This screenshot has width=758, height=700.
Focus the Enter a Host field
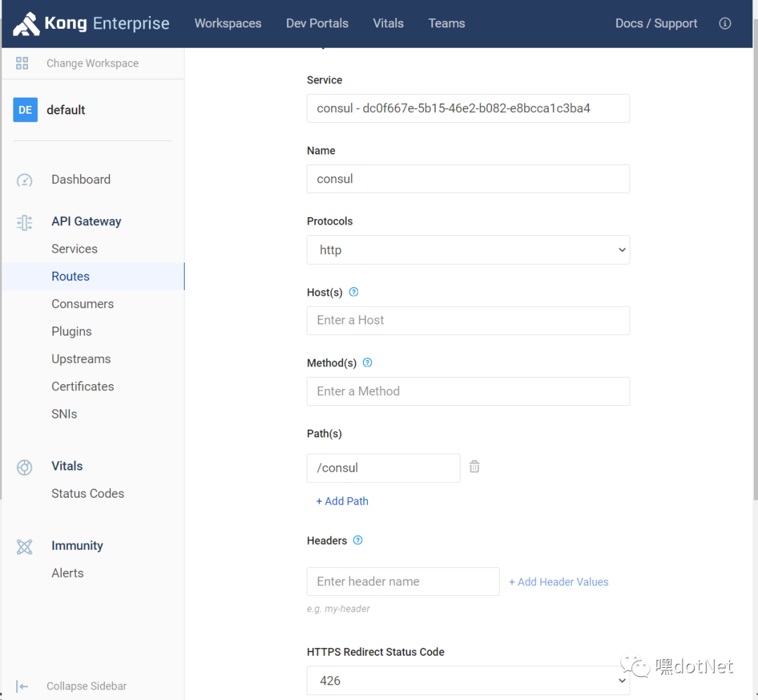click(468, 320)
